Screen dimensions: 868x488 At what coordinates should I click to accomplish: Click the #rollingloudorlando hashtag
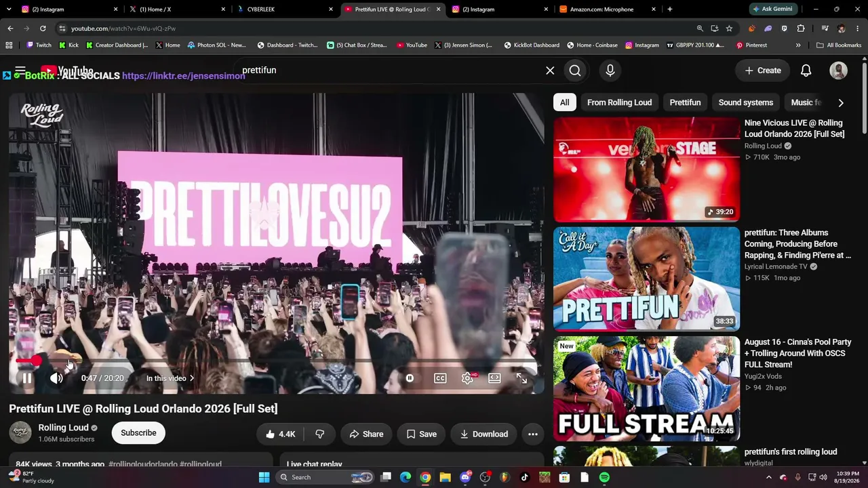(142, 464)
